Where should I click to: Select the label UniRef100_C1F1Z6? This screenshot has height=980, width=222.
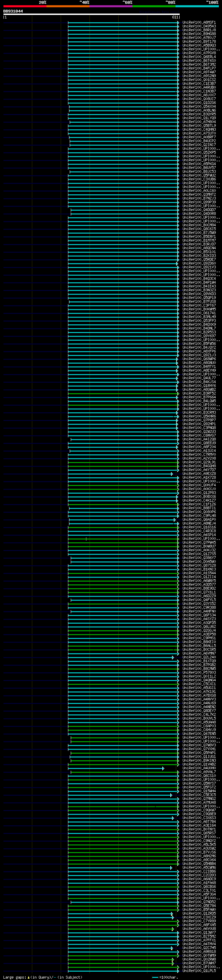tap(199, 504)
